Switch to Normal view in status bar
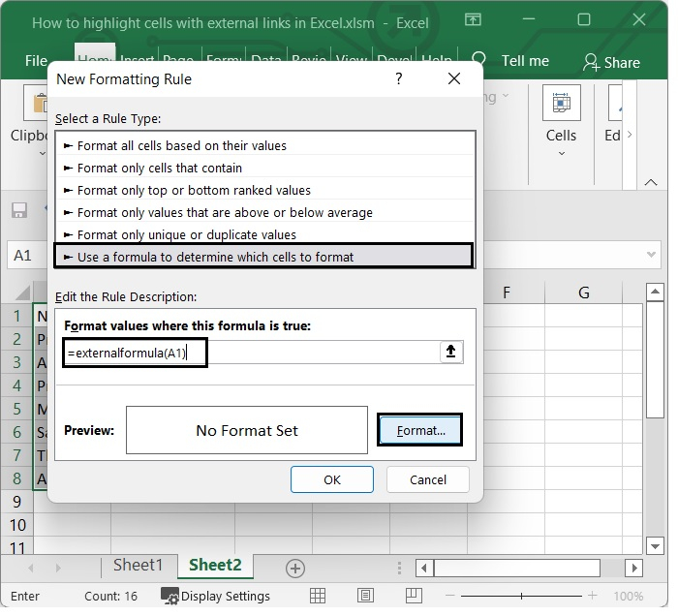 (x=318, y=596)
